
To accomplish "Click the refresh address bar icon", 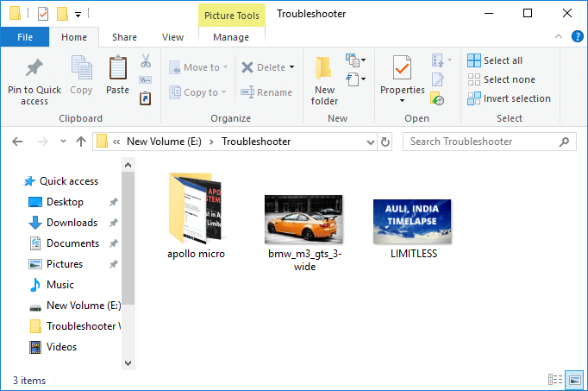I will tap(385, 142).
